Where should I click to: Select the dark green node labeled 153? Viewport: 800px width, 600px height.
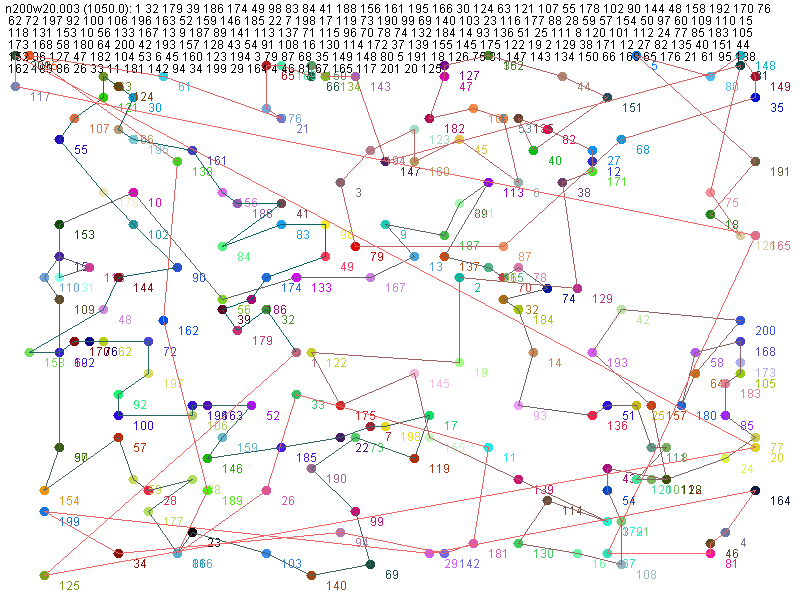(59, 224)
